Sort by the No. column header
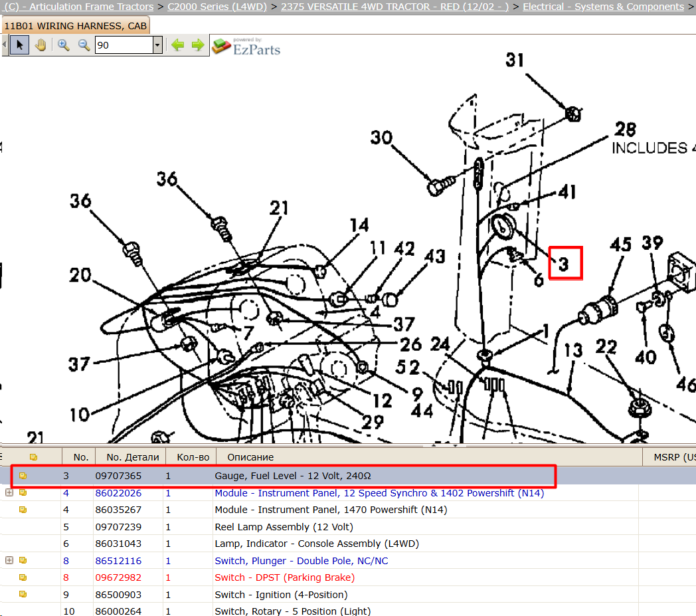Image resolution: width=696 pixels, height=616 pixels. point(81,457)
